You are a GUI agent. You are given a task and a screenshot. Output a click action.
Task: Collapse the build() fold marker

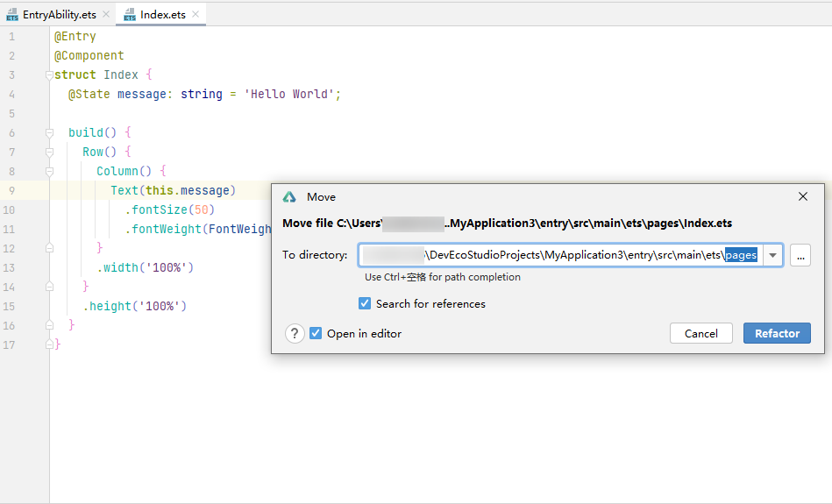pyautogui.click(x=49, y=132)
